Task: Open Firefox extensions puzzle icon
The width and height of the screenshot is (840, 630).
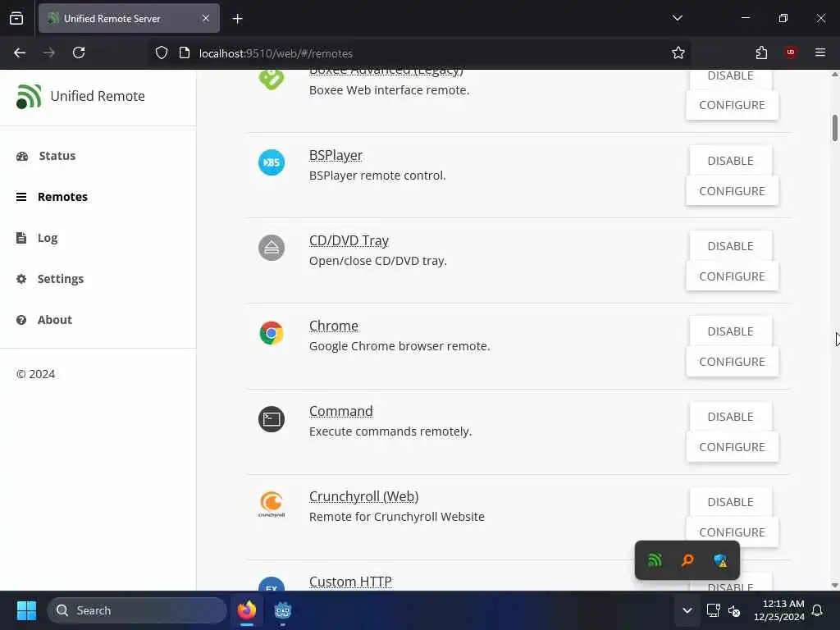Action: (x=761, y=52)
